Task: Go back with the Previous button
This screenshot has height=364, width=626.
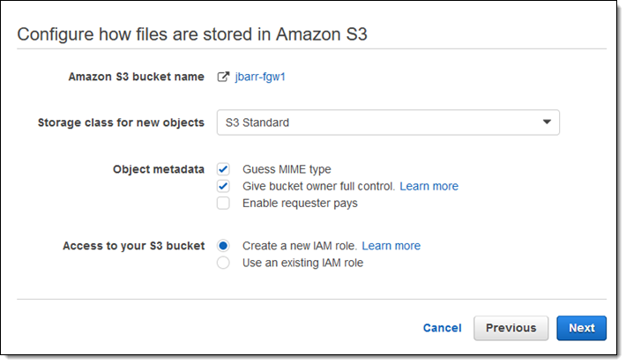Action: tap(510, 328)
